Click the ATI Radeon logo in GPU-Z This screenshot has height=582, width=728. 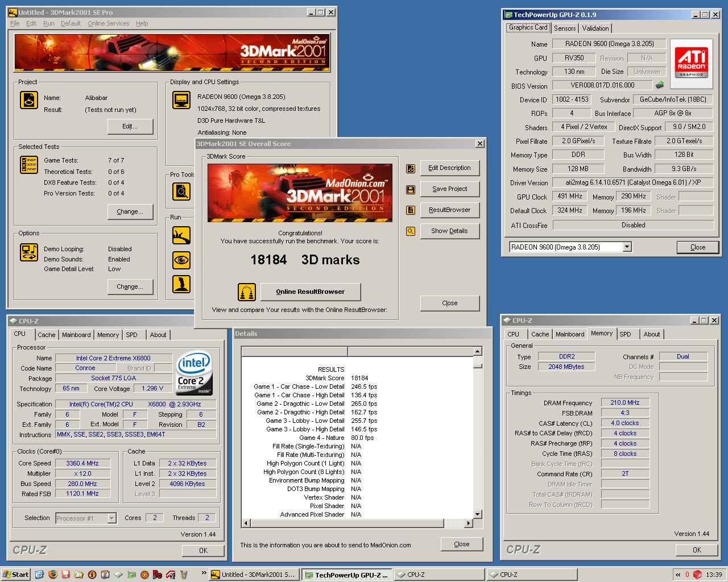tap(692, 64)
